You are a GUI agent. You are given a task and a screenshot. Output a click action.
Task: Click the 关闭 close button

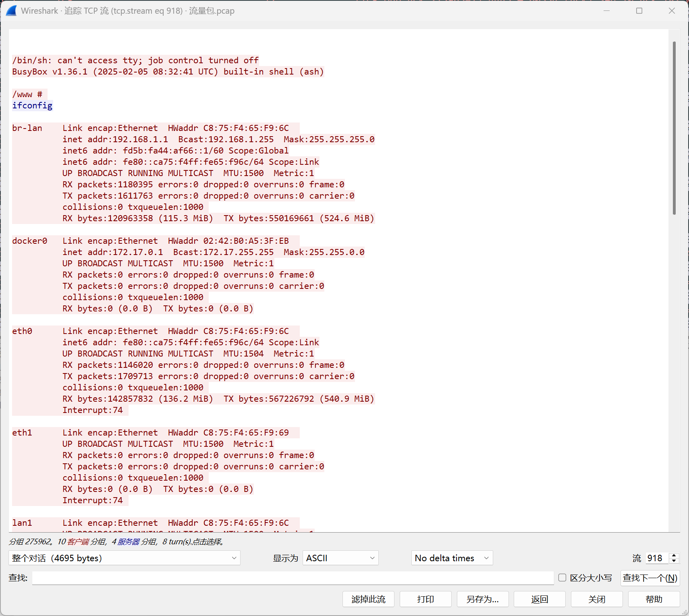597,599
